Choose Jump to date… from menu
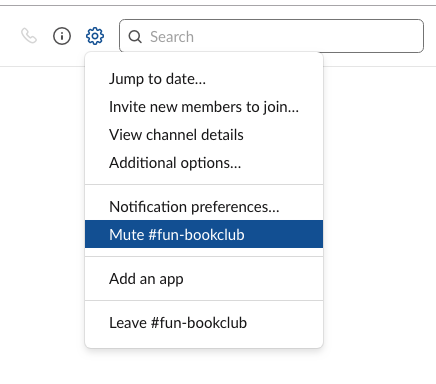 pyautogui.click(x=204, y=79)
